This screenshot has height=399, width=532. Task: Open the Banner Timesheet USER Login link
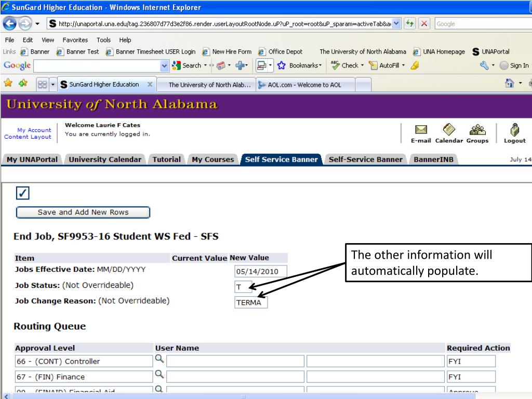point(151,51)
